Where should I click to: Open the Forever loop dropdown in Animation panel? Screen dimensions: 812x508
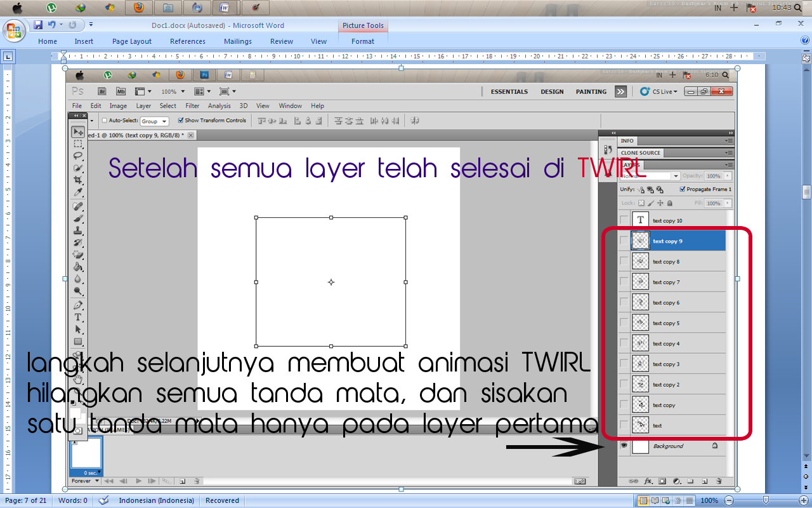[84, 481]
